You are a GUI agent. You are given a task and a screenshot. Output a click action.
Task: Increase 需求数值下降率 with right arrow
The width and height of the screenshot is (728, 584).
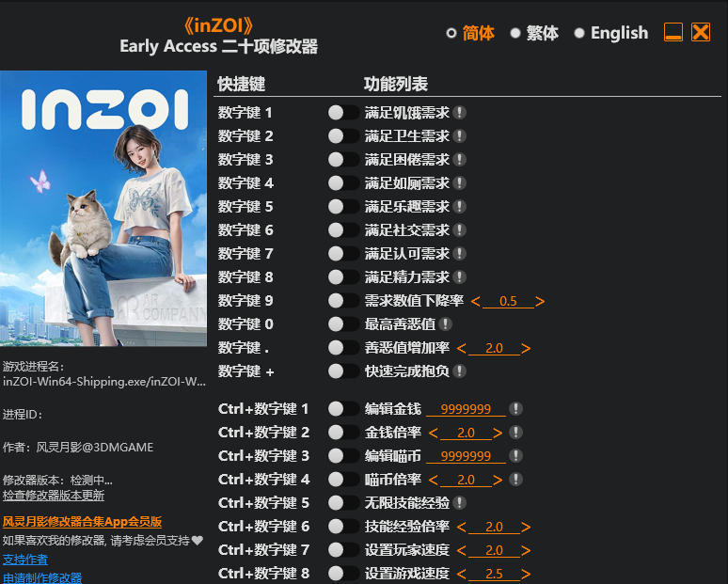pos(540,301)
